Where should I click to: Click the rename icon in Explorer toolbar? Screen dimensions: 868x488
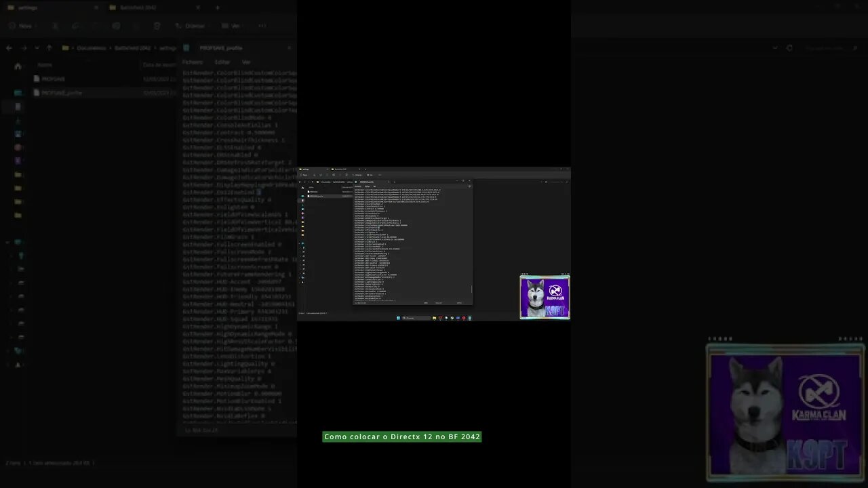[x=116, y=26]
